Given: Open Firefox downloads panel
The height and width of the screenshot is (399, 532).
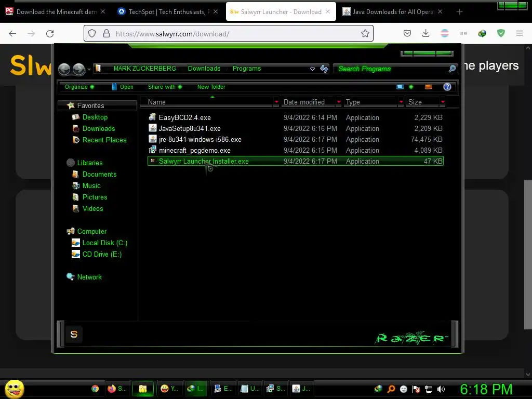Looking at the screenshot, I should (426, 33).
